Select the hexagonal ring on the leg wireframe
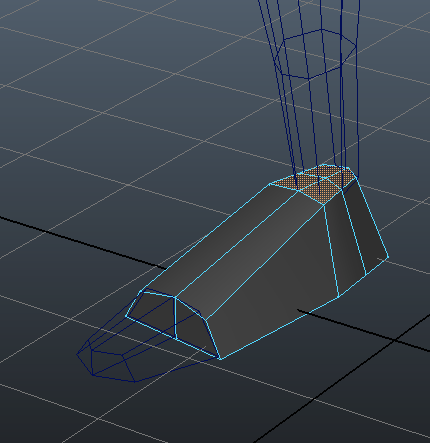This screenshot has width=430, height=443. click(x=316, y=54)
